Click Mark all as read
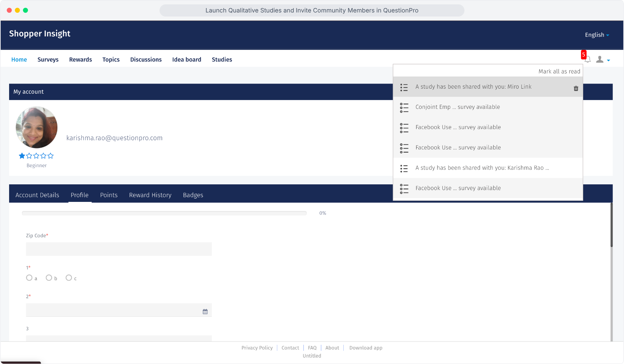Screen dimensions: 624x364 pyautogui.click(x=559, y=71)
